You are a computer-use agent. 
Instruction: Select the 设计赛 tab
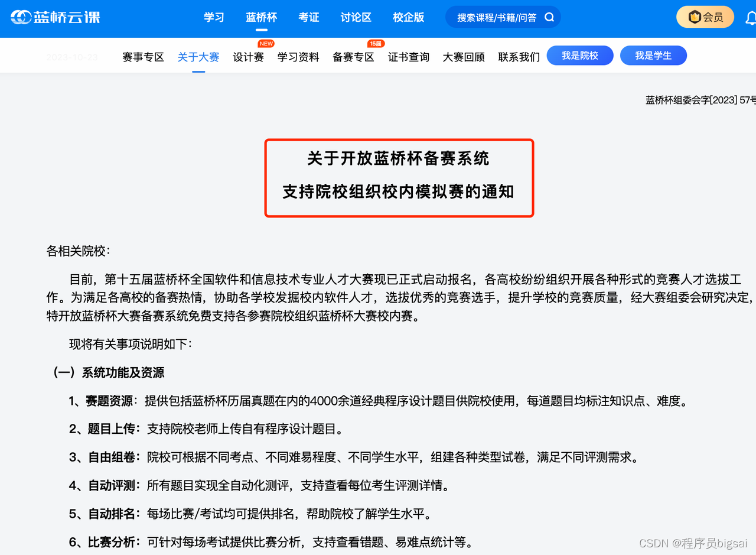[248, 57]
